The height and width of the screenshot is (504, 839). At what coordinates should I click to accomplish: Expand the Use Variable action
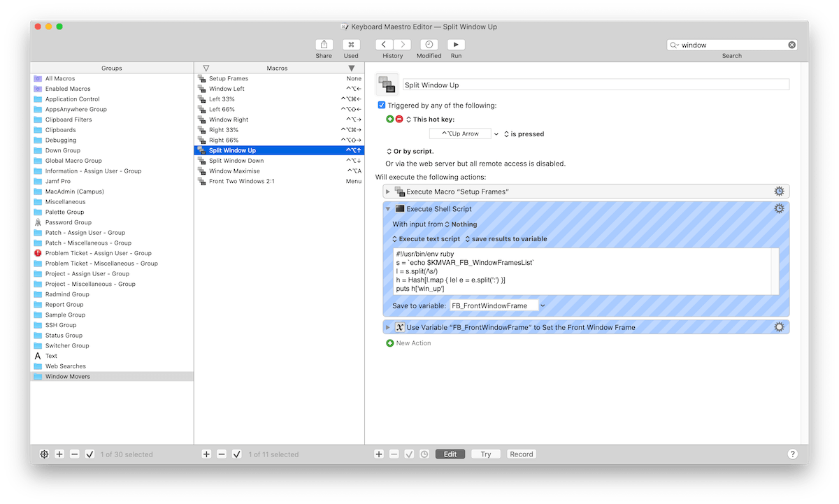click(x=388, y=327)
